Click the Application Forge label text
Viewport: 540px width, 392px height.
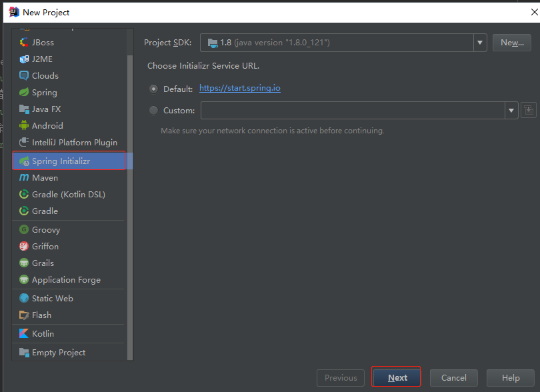(66, 280)
